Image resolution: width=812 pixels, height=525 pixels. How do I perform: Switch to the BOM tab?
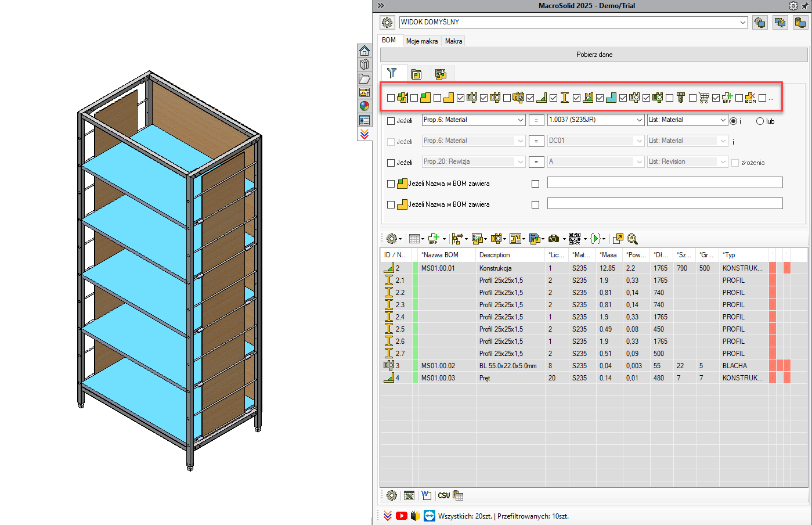point(389,40)
